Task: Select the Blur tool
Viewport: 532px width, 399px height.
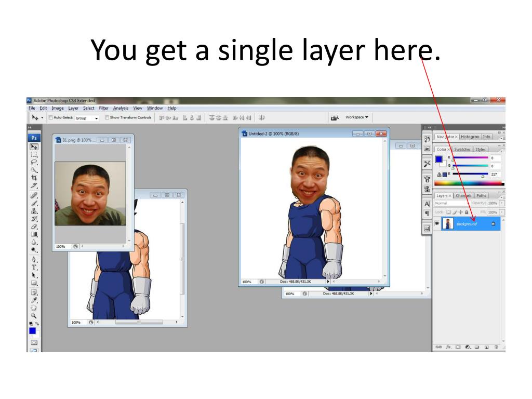Action: (34, 242)
